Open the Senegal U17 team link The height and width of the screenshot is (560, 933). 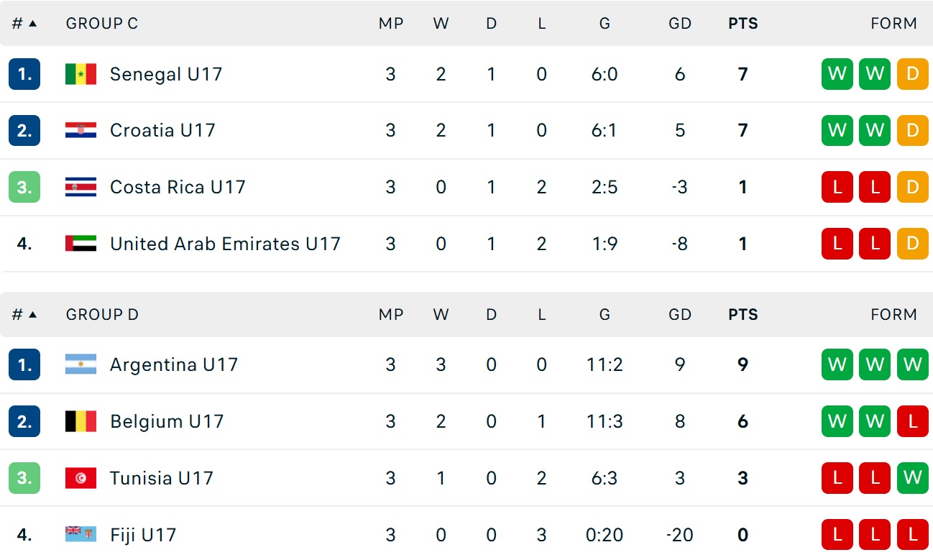(166, 74)
